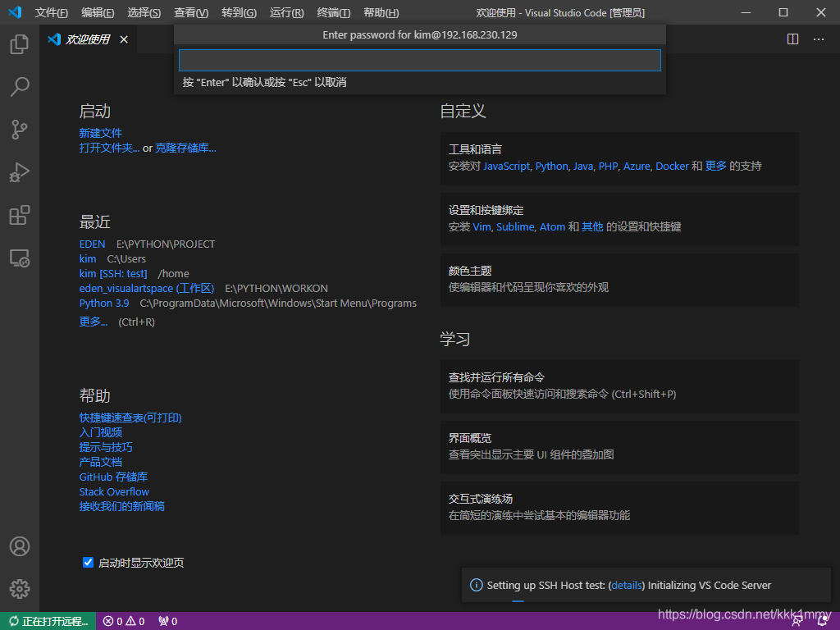Click the VS Code logo in title bar
Screen dimensions: 840x630
tap(15, 12)
